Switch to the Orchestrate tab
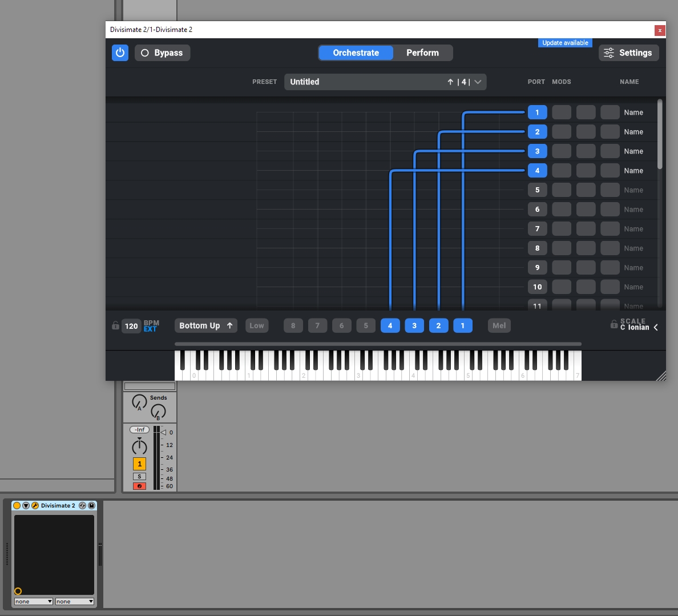The width and height of the screenshot is (678, 616). (356, 53)
